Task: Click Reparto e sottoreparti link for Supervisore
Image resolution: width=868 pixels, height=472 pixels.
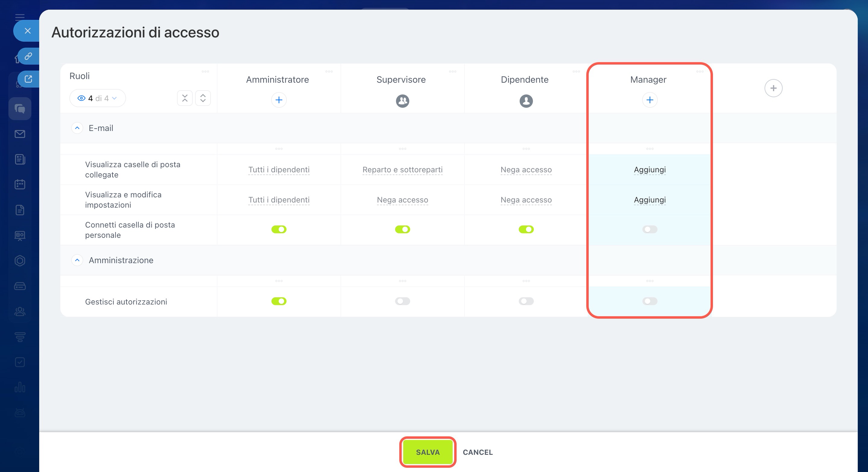Action: coord(402,170)
